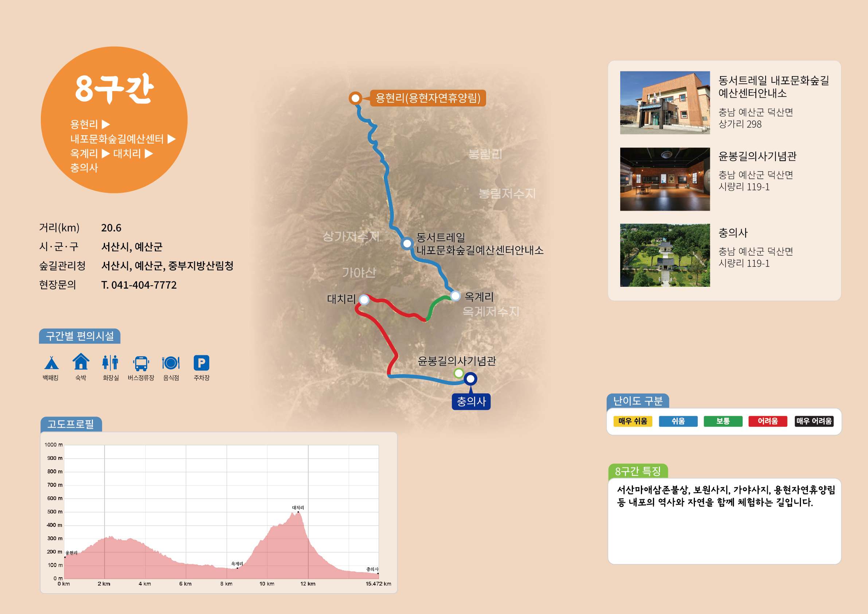Click the 고도프로필 header tab
Viewport: 868px width, 614px height.
click(71, 424)
